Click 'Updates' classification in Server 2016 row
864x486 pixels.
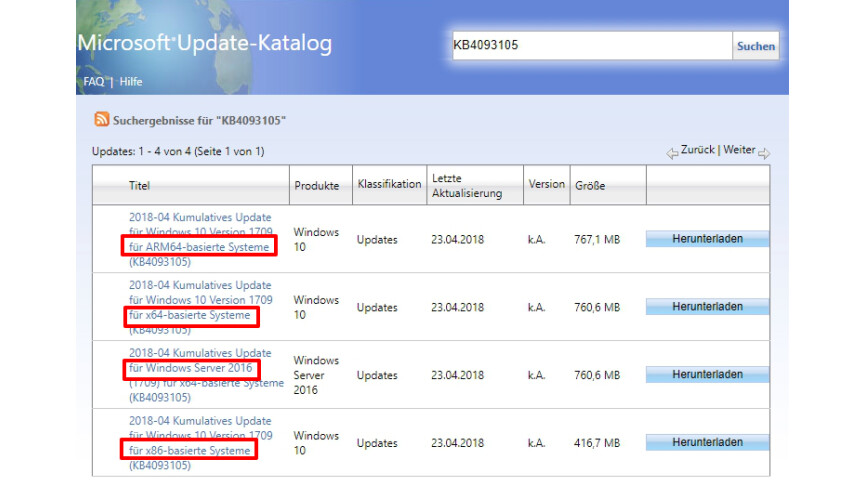377,375
